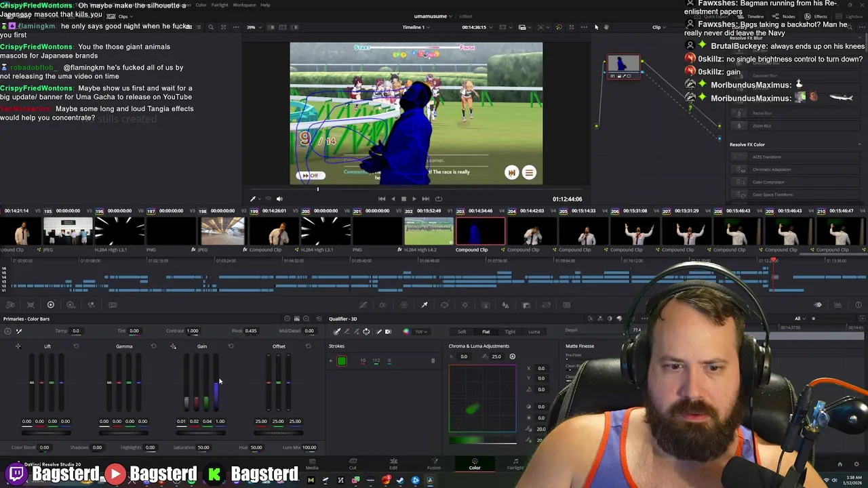Open the Help menu
Image resolution: width=868 pixels, height=488 pixels.
tap(265, 5)
